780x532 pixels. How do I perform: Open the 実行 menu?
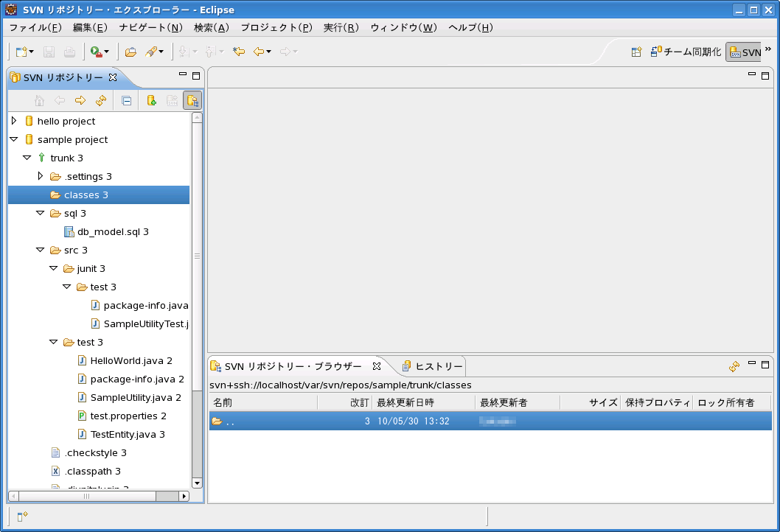(x=341, y=27)
